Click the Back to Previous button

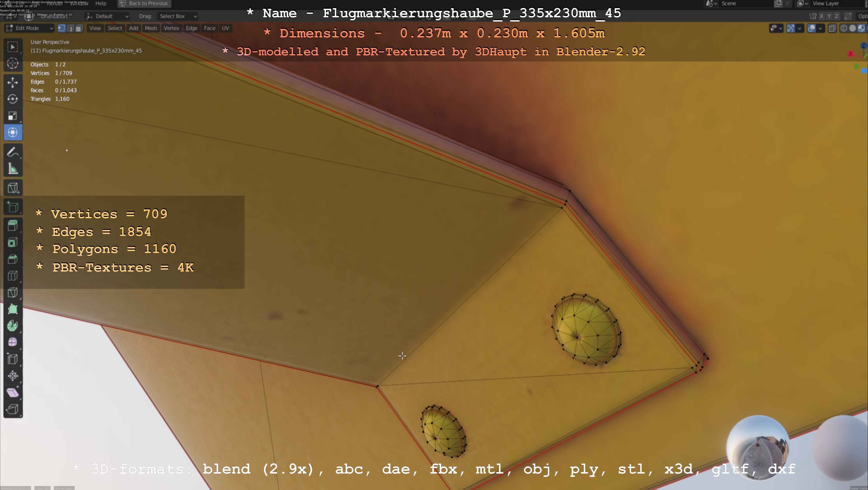tap(144, 3)
